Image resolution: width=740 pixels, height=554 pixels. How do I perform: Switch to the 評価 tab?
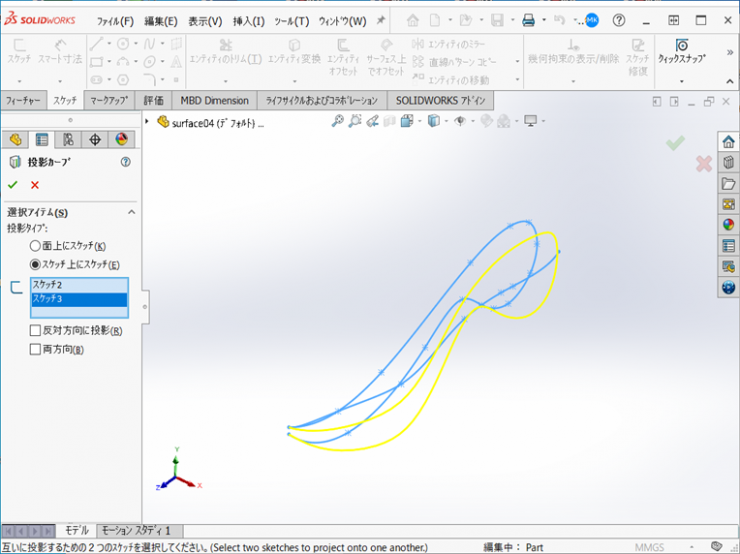click(153, 101)
